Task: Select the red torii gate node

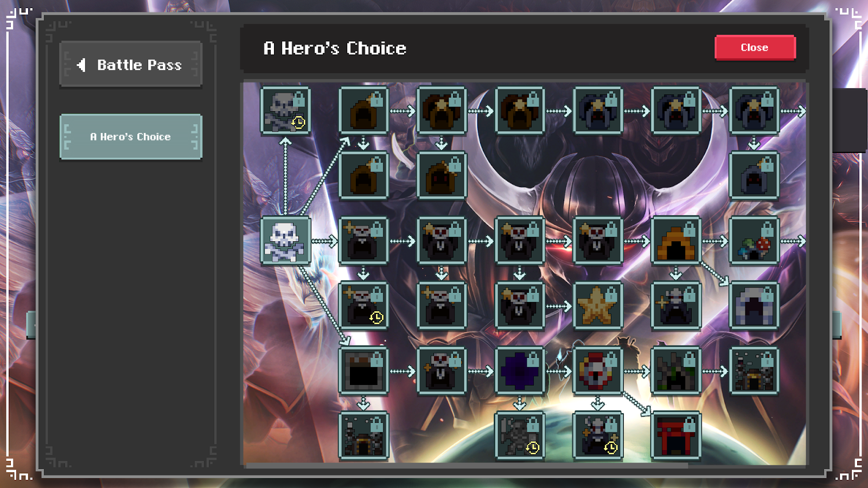Action: (x=676, y=436)
